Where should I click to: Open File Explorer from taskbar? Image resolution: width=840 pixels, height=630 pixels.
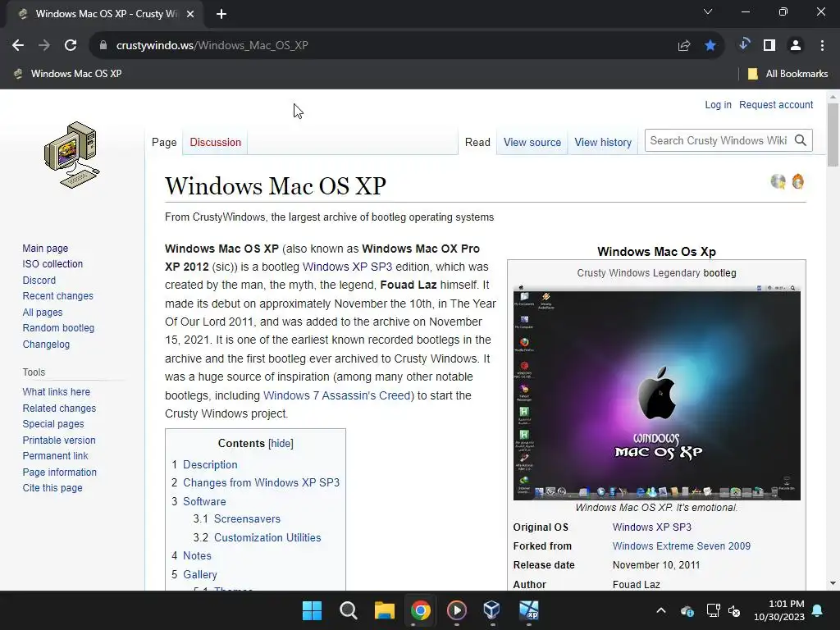point(384,610)
